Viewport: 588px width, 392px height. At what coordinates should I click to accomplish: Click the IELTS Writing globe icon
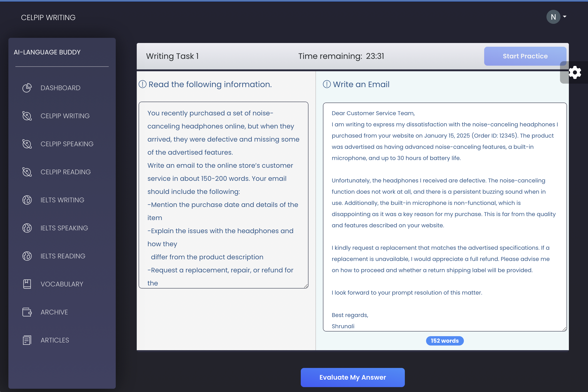[27, 200]
